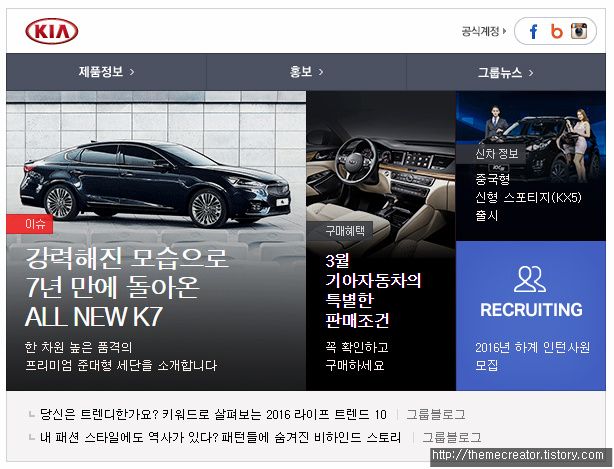Click the KIA logo
This screenshot has height=469, width=614.
coord(52,31)
